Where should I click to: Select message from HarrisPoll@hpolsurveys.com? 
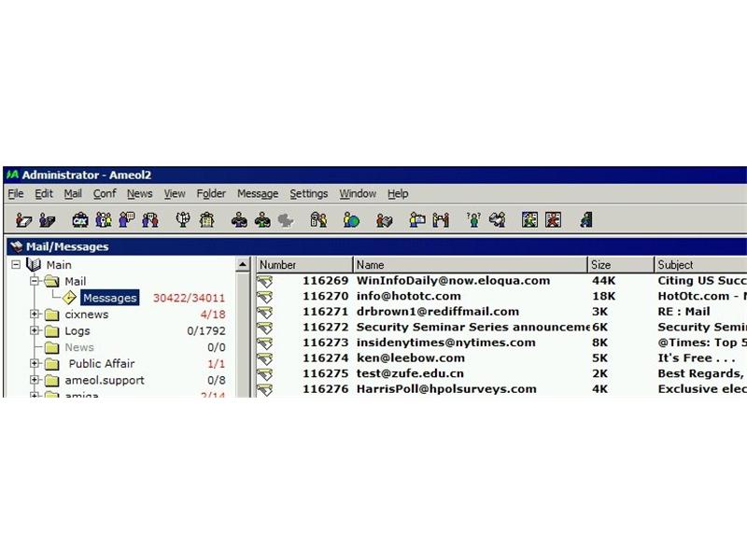click(502, 389)
